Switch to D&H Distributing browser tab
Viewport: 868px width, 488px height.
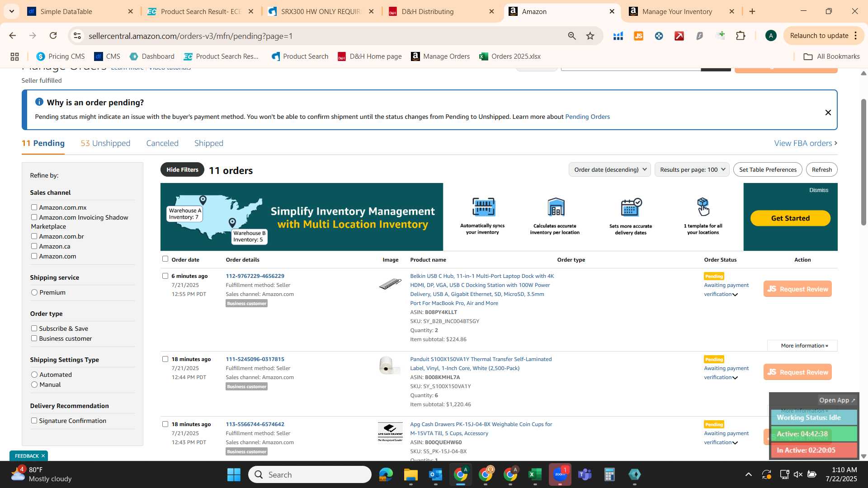[x=441, y=11]
